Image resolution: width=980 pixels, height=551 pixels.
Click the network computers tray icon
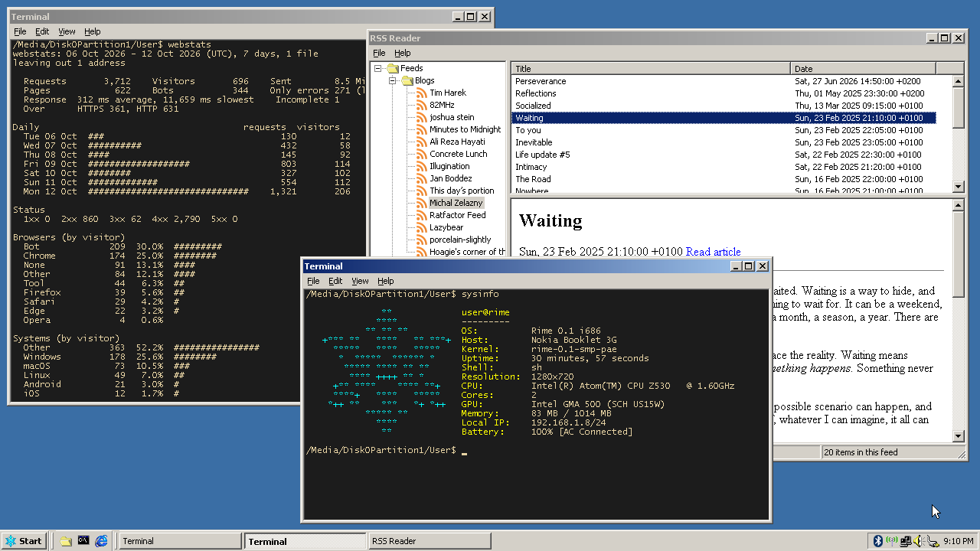pyautogui.click(x=906, y=541)
